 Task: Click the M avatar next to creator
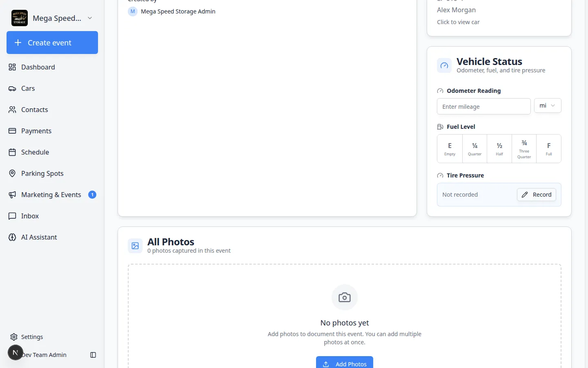point(133,11)
